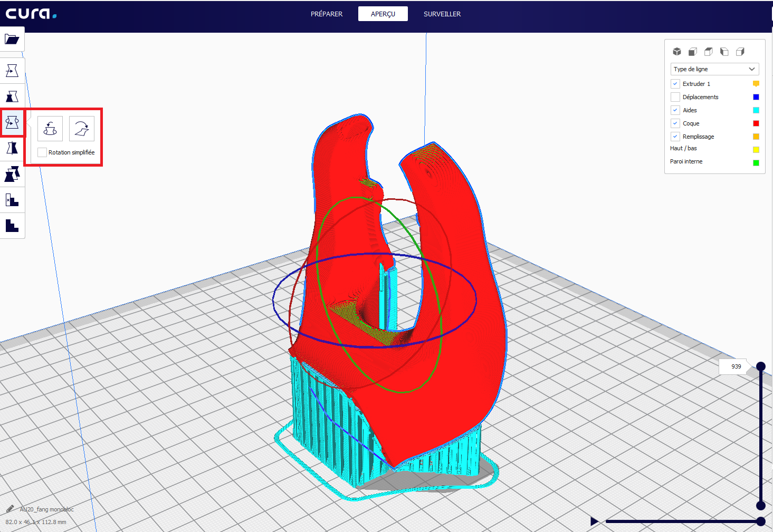Screen dimensions: 773x532
Task: Open file with the folder icon
Action: [x=12, y=39]
